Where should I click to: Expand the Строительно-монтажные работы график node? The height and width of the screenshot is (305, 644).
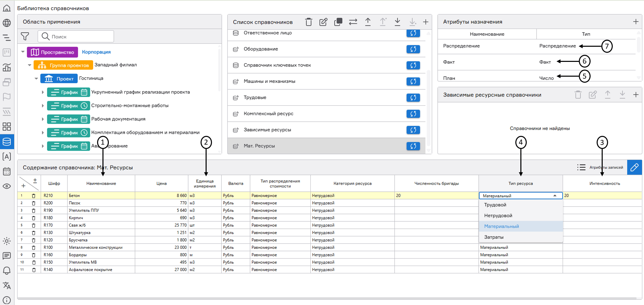coord(43,106)
